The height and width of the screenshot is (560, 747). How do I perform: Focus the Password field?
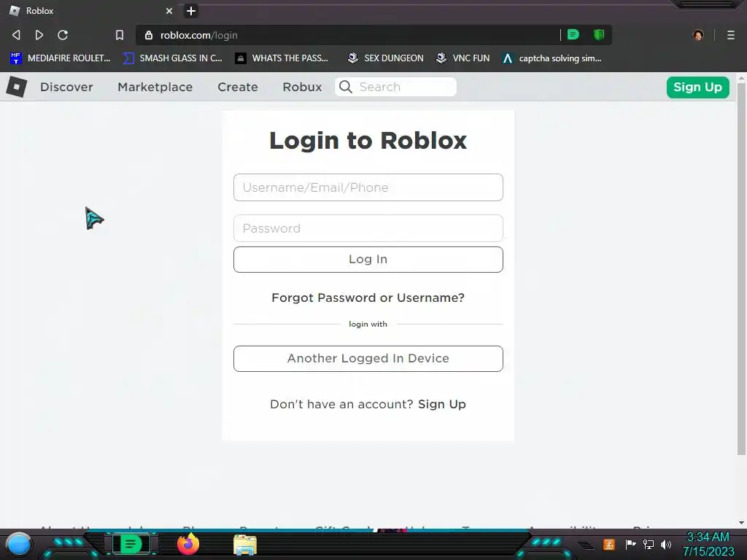pos(368,228)
